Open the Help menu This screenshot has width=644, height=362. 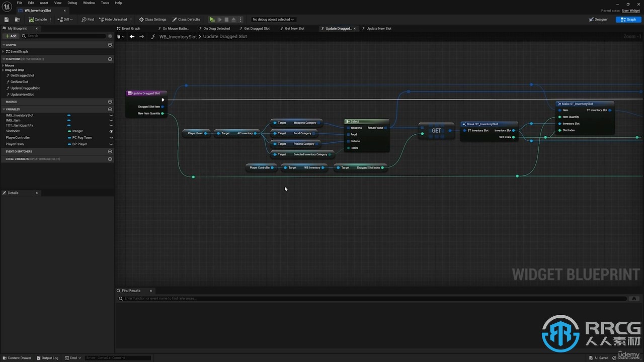click(x=118, y=3)
